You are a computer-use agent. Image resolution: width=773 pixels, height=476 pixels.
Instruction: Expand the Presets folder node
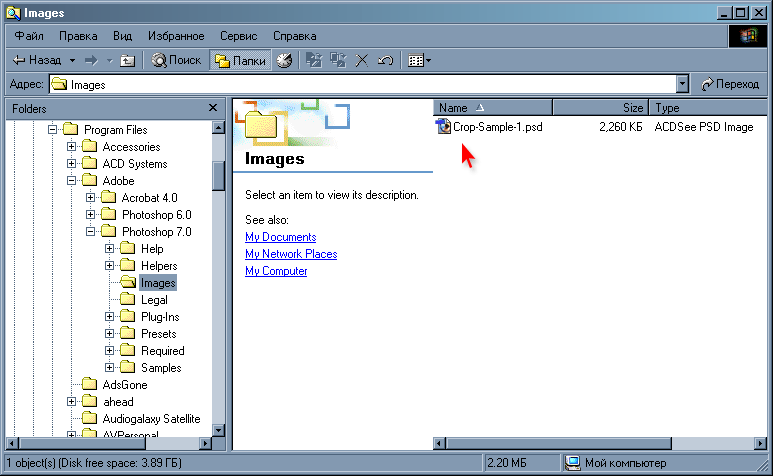pyautogui.click(x=109, y=334)
